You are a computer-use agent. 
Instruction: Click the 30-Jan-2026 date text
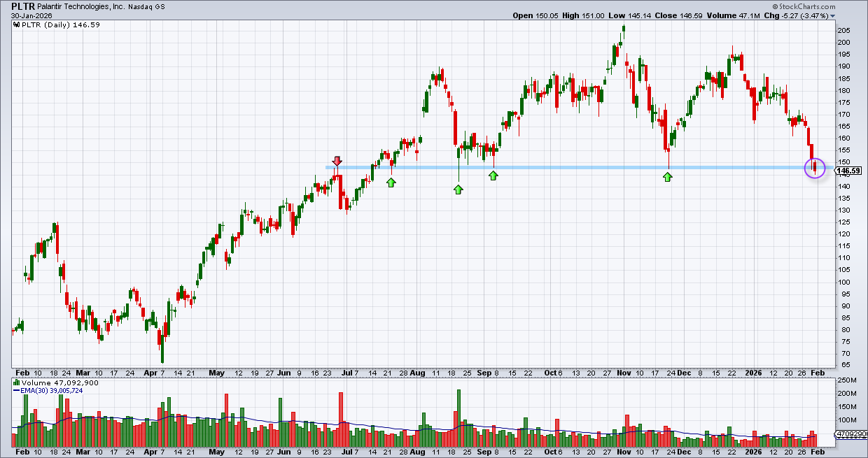click(31, 15)
